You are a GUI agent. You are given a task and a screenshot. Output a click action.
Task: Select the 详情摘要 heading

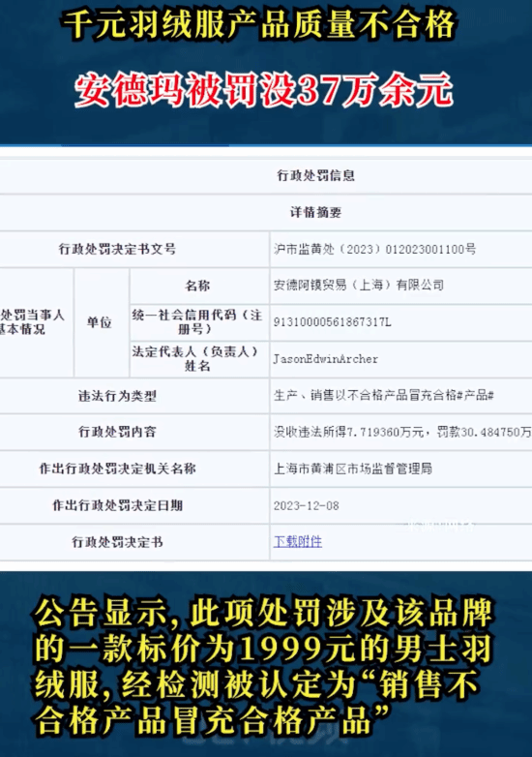[x=316, y=212]
